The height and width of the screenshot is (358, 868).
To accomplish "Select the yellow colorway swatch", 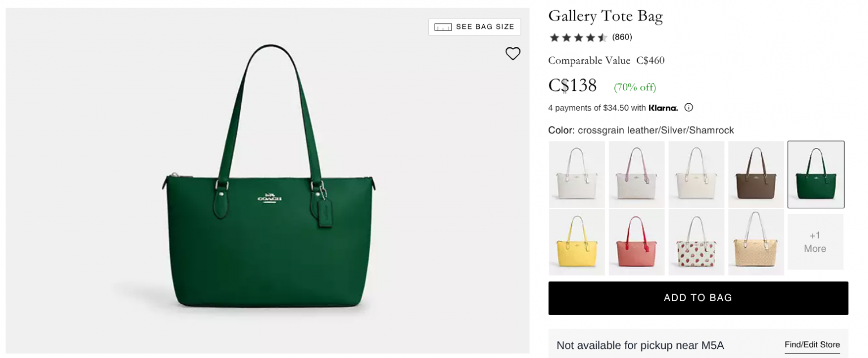I will coord(576,242).
